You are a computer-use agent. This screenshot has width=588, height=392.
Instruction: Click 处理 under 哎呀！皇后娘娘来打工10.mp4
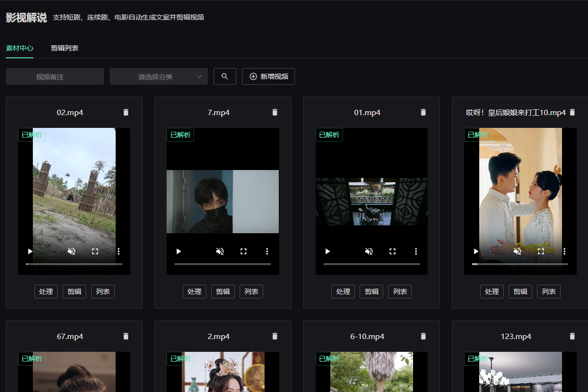point(492,292)
